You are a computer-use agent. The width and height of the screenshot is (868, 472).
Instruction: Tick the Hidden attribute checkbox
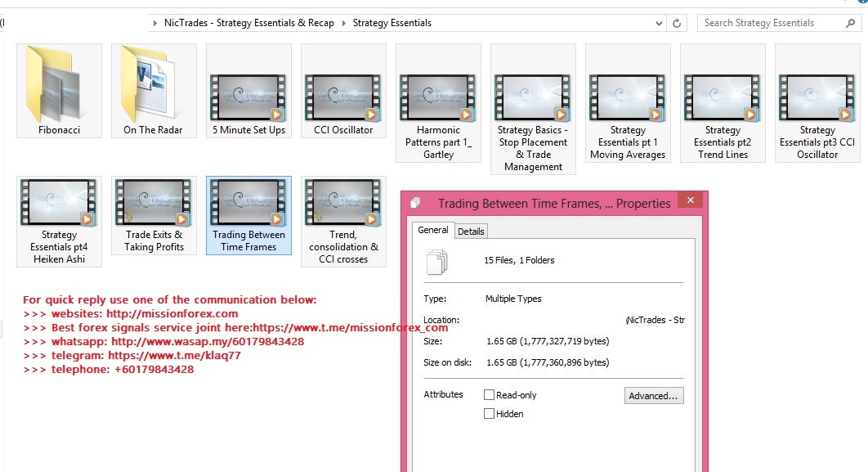pos(489,414)
